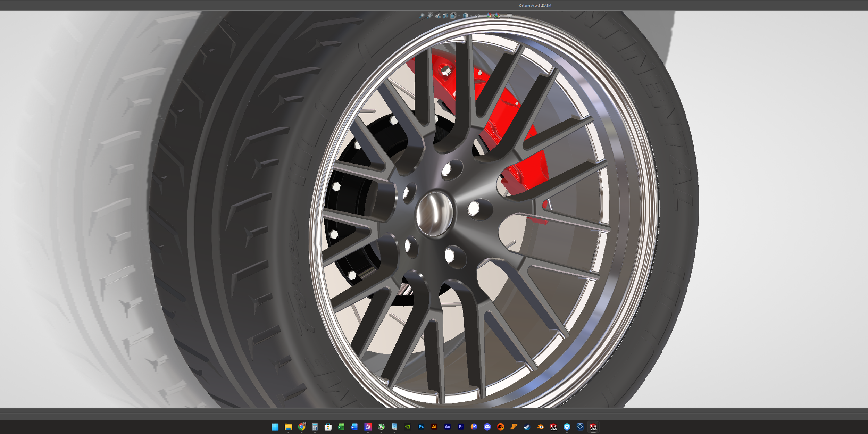Expand the Display Style dropdown arrow
The height and width of the screenshot is (434, 868).
pyautogui.click(x=471, y=16)
